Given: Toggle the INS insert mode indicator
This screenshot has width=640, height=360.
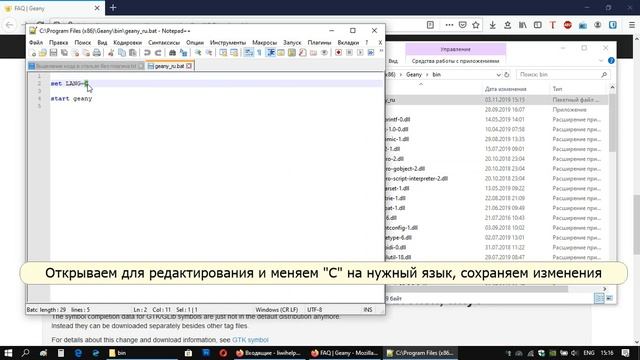Looking at the screenshot, I should click(368, 310).
